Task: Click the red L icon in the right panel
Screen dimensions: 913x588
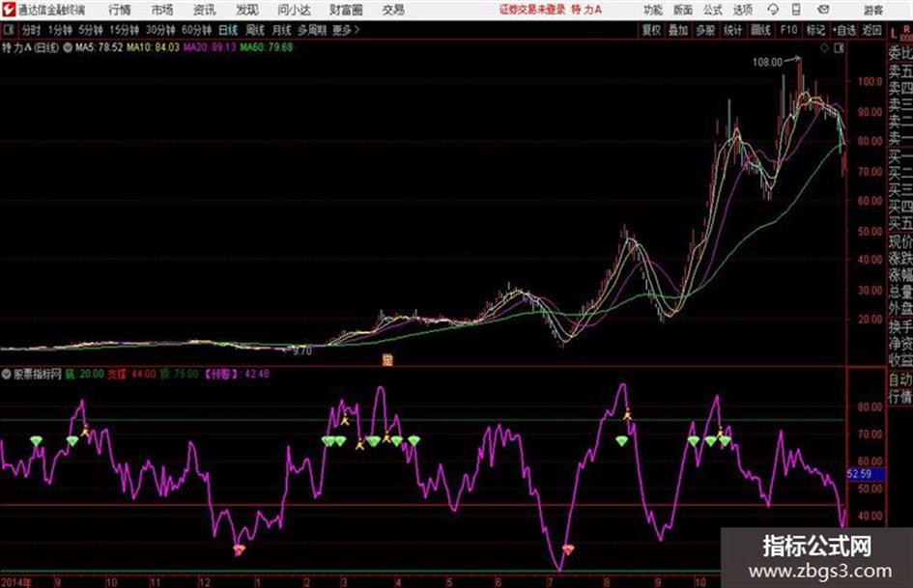Action: click(x=894, y=34)
